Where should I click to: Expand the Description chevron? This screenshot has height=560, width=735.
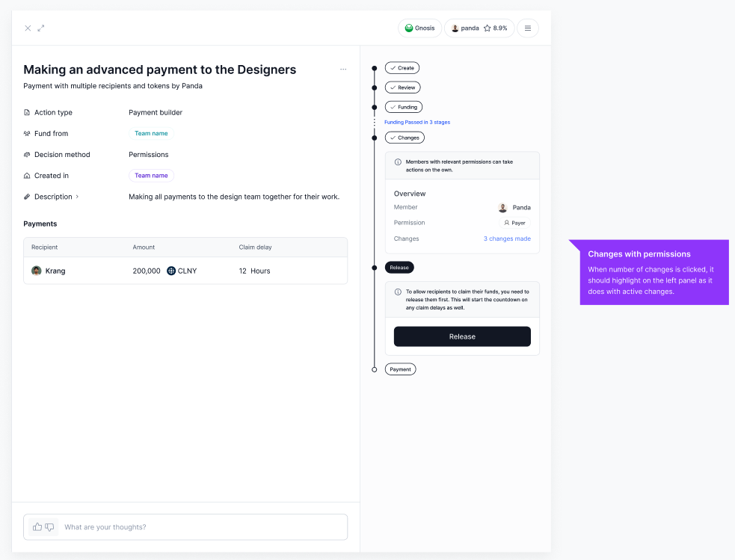coord(77,197)
